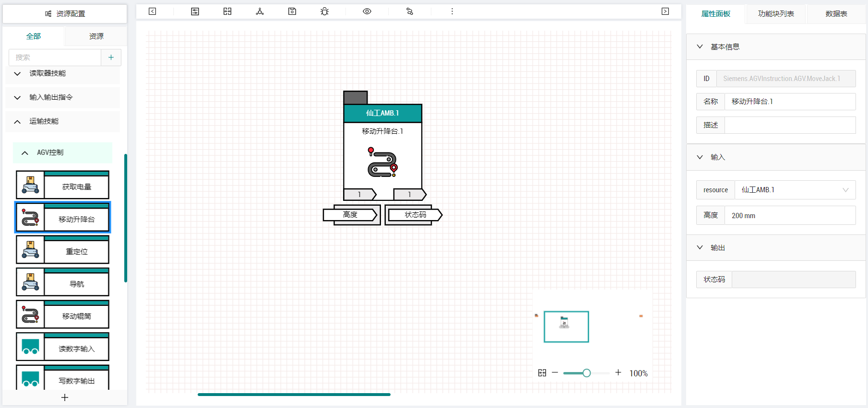The image size is (868, 408).
Task: Collapse the AGV控制 group
Action: coord(25,153)
